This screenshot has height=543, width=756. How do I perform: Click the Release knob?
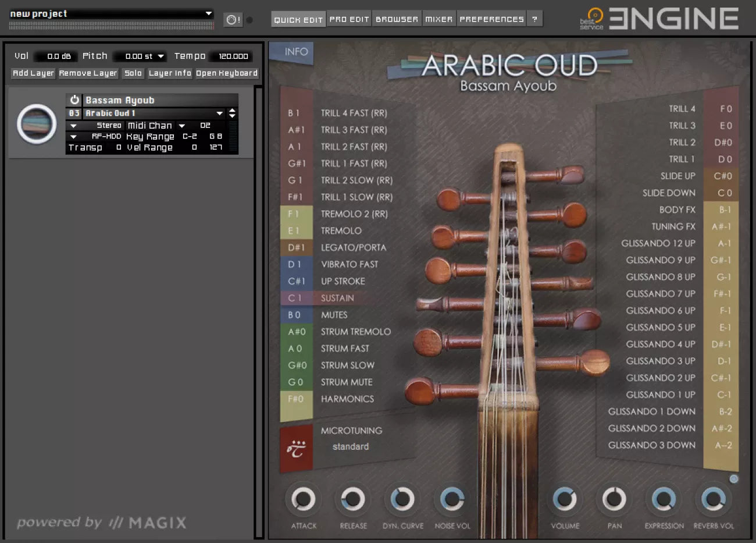click(353, 499)
